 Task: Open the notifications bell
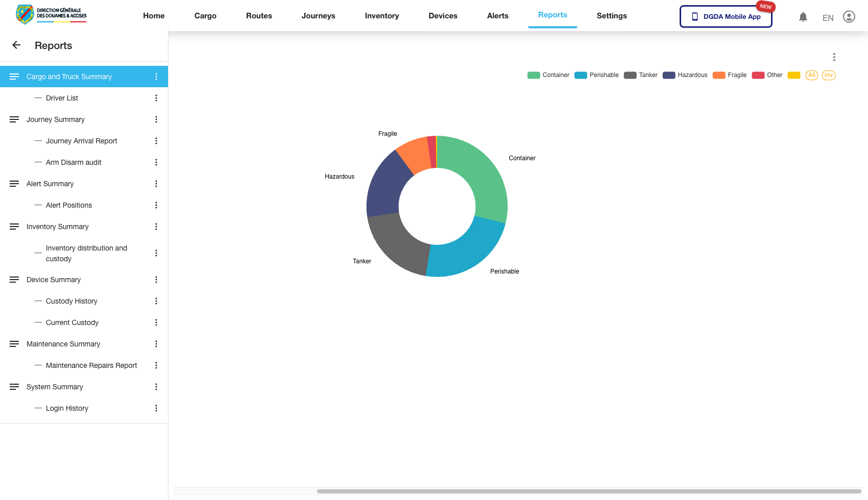click(x=803, y=17)
